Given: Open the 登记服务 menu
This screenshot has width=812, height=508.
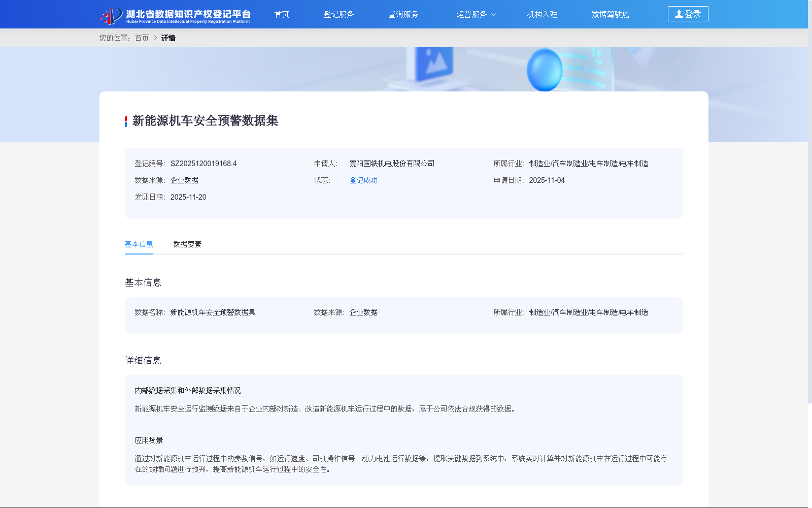Looking at the screenshot, I should pyautogui.click(x=339, y=14).
